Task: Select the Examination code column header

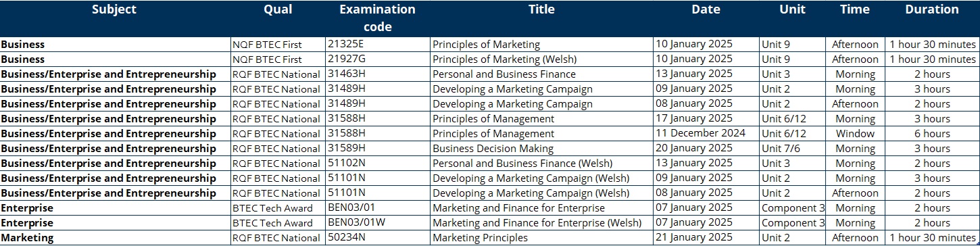Action: click(x=377, y=18)
